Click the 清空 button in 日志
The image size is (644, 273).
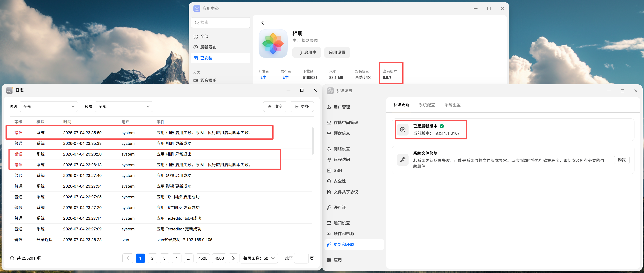click(x=275, y=107)
